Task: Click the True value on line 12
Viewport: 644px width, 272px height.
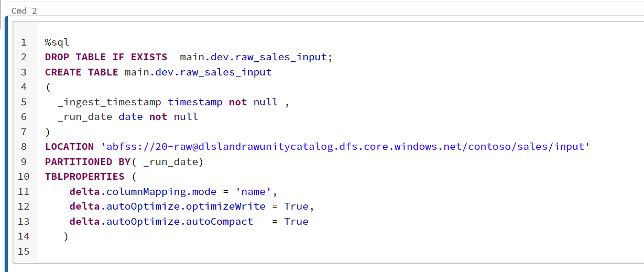Action: click(x=297, y=206)
